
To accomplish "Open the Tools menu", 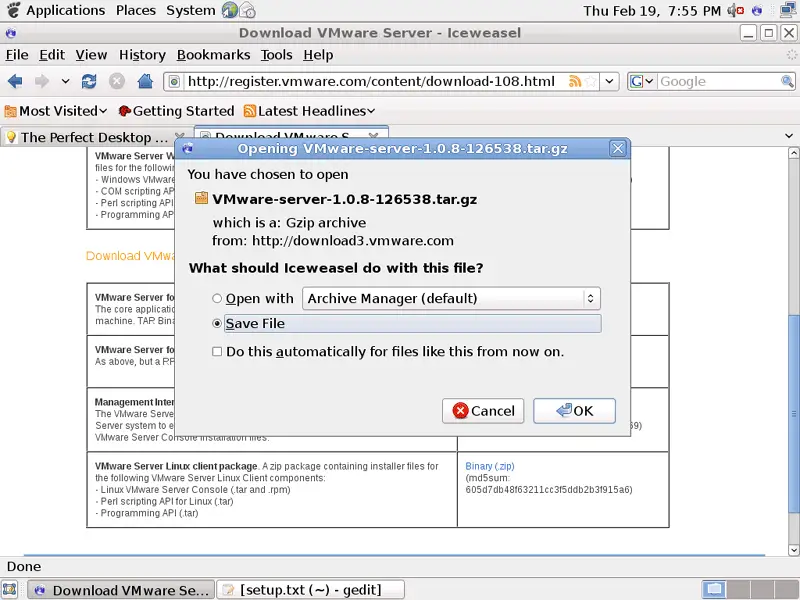I will click(277, 55).
